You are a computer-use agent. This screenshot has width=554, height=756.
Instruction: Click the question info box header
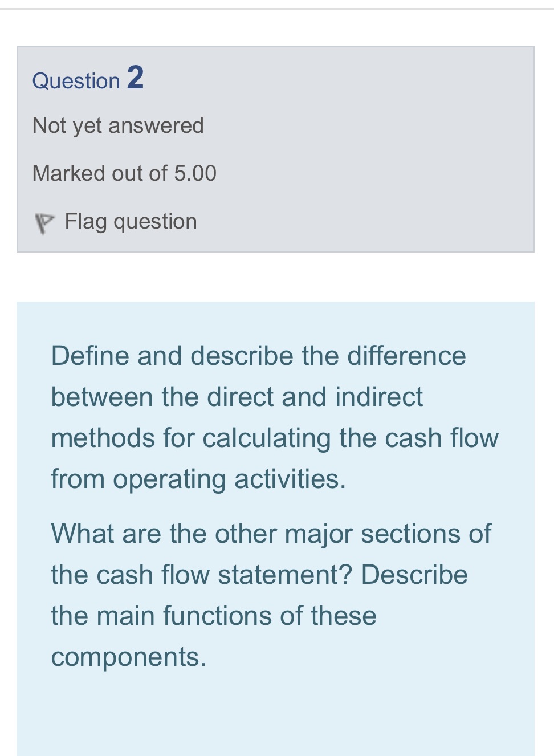[87, 79]
